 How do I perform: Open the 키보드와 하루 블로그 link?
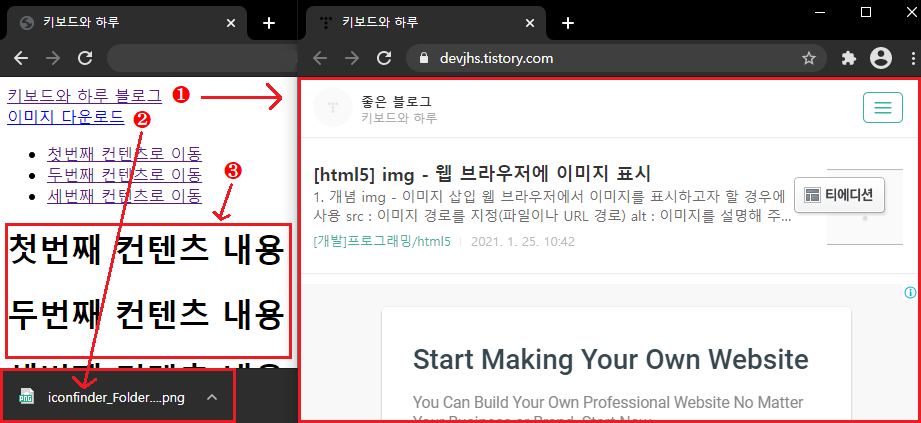(x=84, y=95)
